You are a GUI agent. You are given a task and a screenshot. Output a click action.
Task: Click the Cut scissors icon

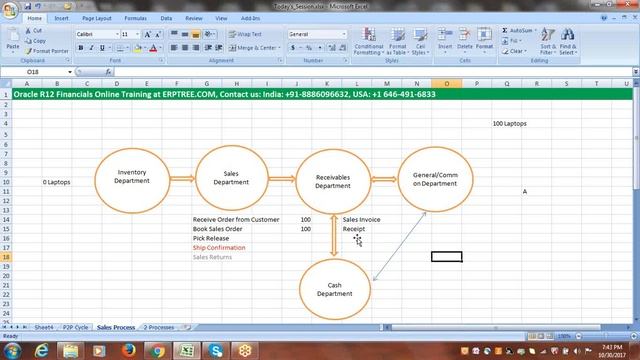click(28, 31)
